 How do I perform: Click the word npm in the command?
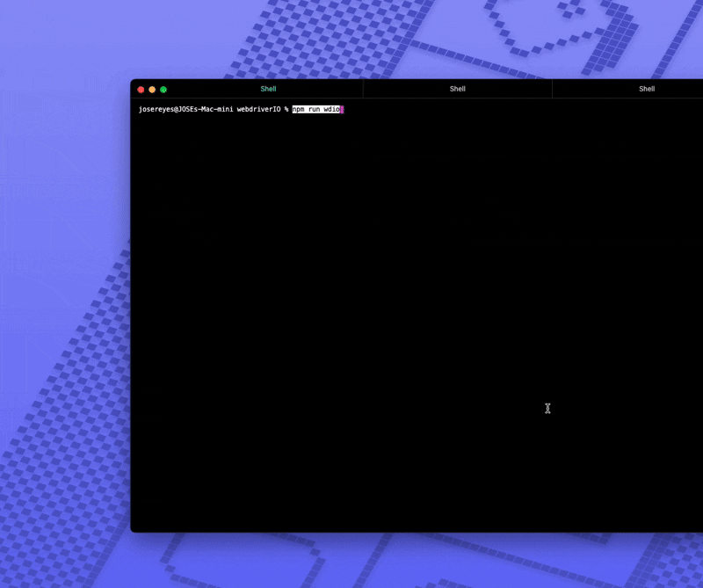(299, 110)
